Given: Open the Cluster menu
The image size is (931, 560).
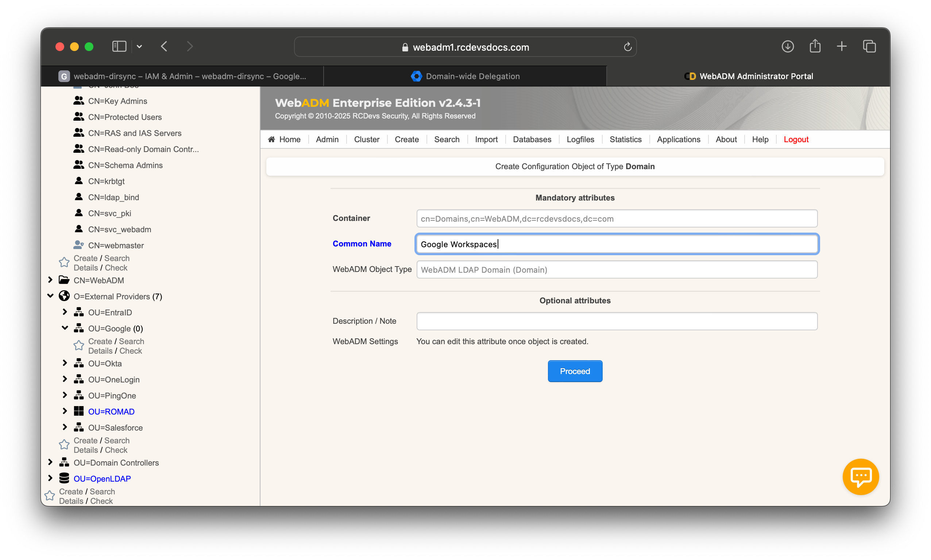Looking at the screenshot, I should (367, 139).
